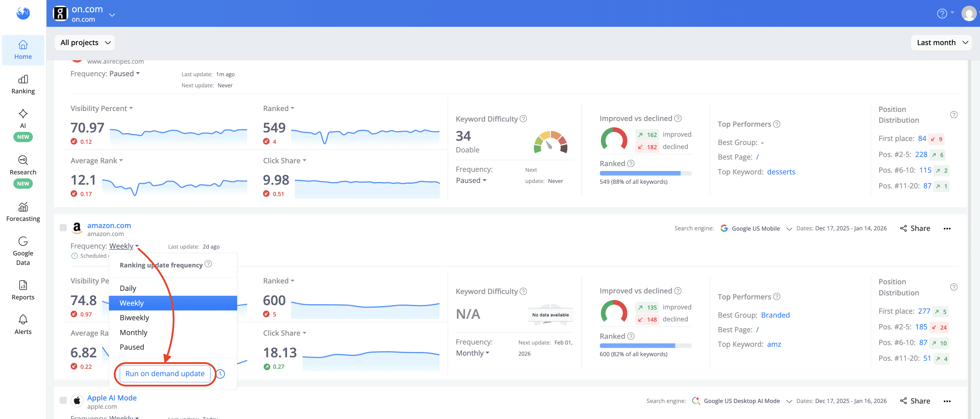980x419 pixels.
Task: Open Forecasting from the sidebar
Action: point(23,211)
